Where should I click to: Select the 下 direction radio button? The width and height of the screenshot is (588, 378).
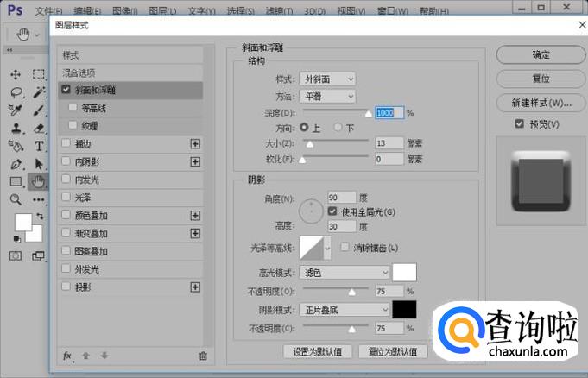[x=338, y=128]
